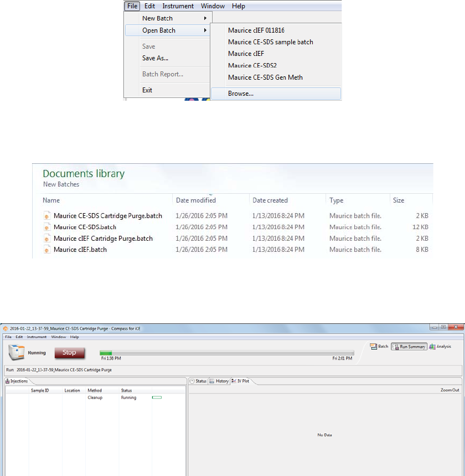Click the run progress bar
Image resolution: width=465 pixels, height=476 pixels.
(227, 353)
